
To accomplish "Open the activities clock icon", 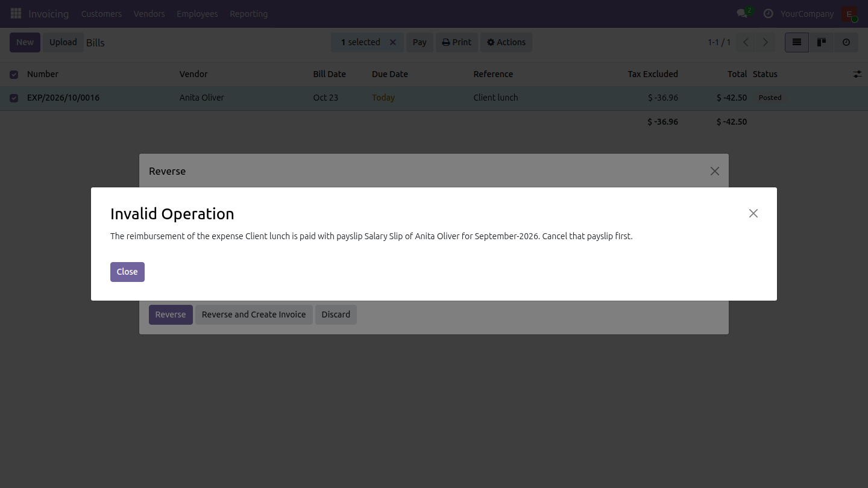I will click(768, 13).
